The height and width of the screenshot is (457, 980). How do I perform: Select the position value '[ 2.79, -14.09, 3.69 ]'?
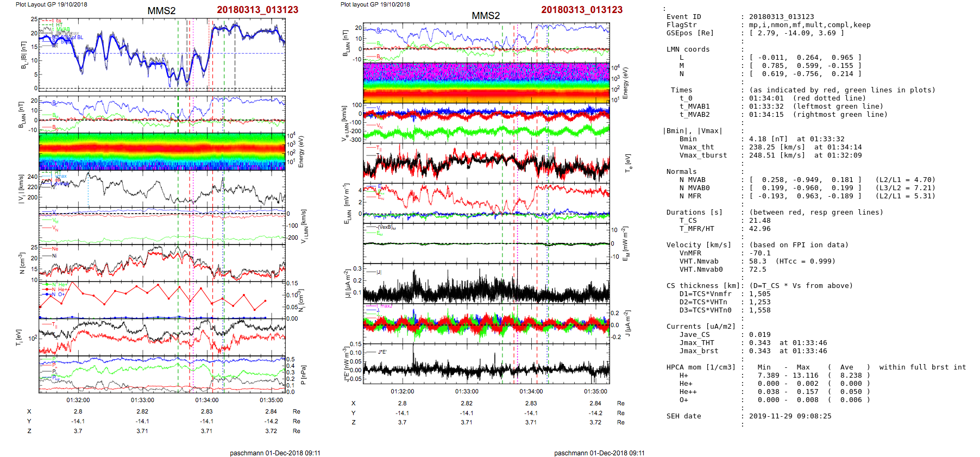coord(797,33)
